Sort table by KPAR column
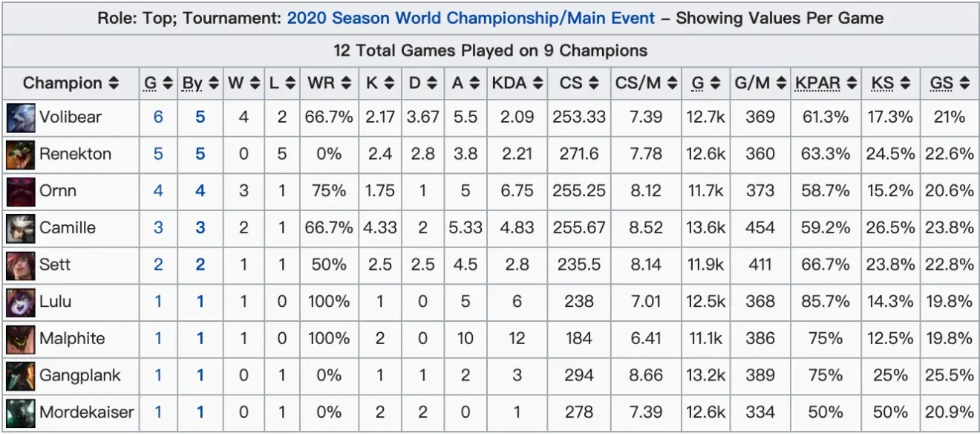This screenshot has height=434, width=980. pyautogui.click(x=826, y=83)
